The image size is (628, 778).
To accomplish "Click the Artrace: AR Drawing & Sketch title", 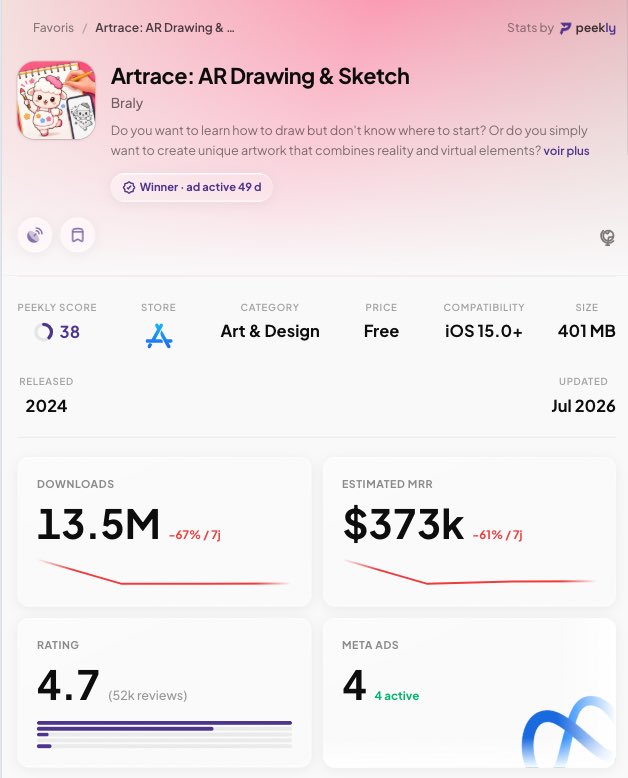I will (x=260, y=76).
